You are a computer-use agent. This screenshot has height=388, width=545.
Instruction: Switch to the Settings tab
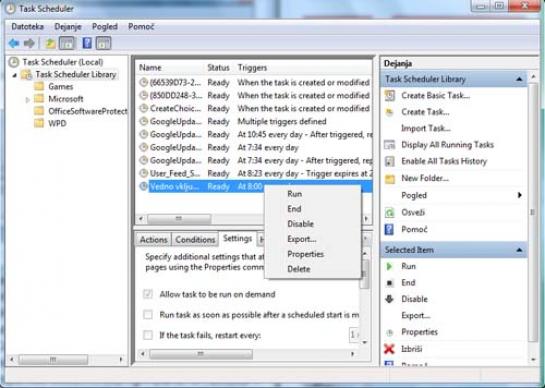click(237, 239)
